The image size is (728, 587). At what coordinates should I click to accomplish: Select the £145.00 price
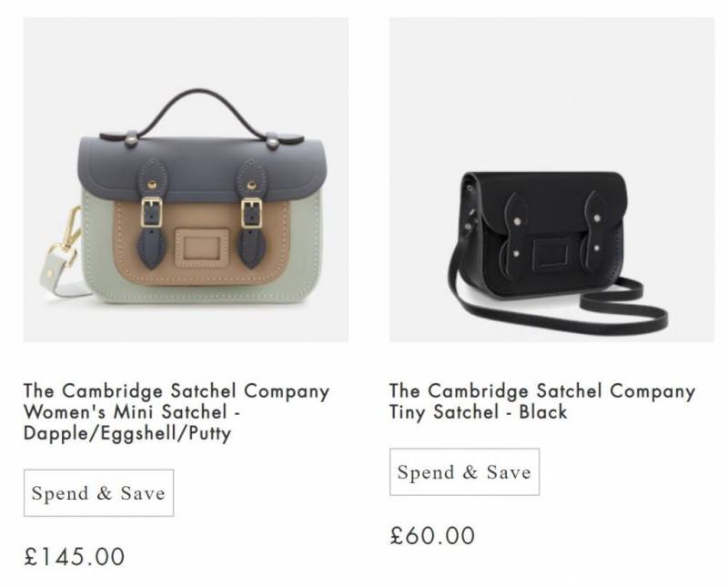(75, 556)
